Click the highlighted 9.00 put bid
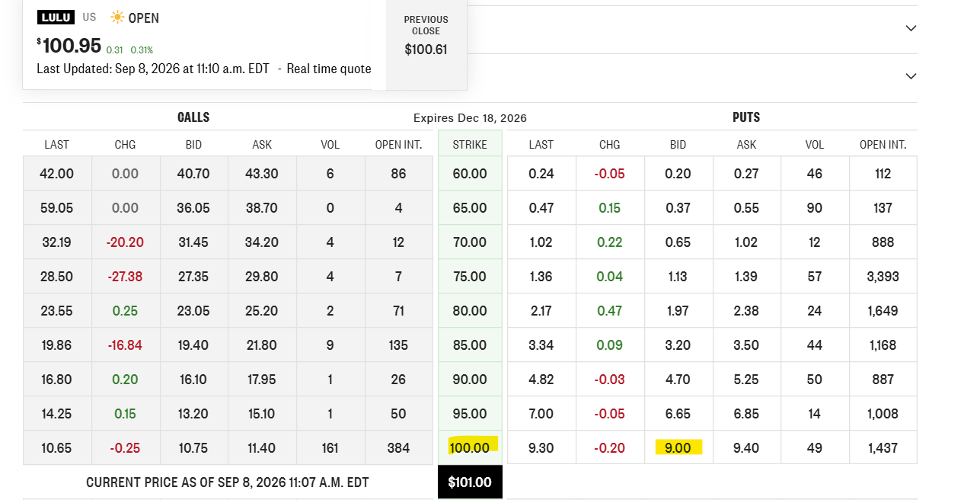The width and height of the screenshot is (980, 500). pos(678,448)
